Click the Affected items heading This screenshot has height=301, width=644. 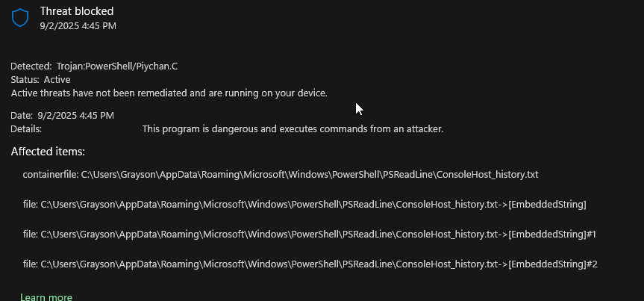click(x=48, y=152)
